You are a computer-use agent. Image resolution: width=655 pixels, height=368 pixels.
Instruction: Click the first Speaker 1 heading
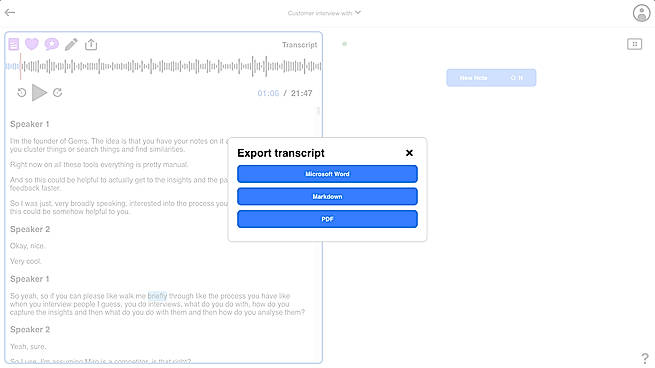[x=30, y=124]
